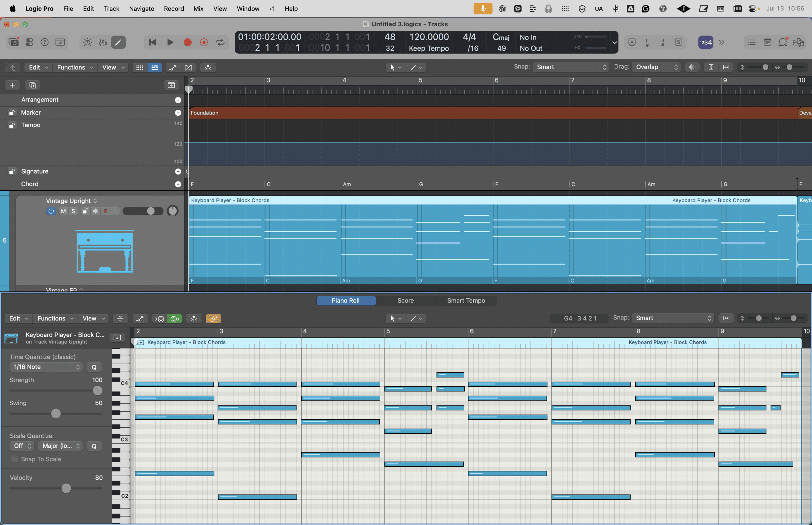Record-enable the Vintage Upright track
This screenshot has width=812, height=525.
[105, 211]
